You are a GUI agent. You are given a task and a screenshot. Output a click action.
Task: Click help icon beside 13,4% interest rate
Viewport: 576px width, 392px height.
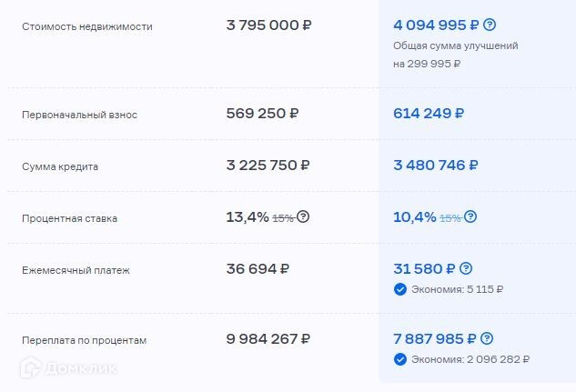(x=303, y=217)
